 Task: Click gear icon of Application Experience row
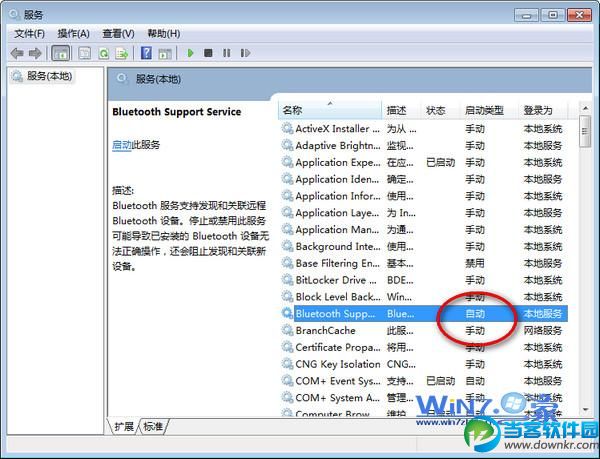click(287, 162)
